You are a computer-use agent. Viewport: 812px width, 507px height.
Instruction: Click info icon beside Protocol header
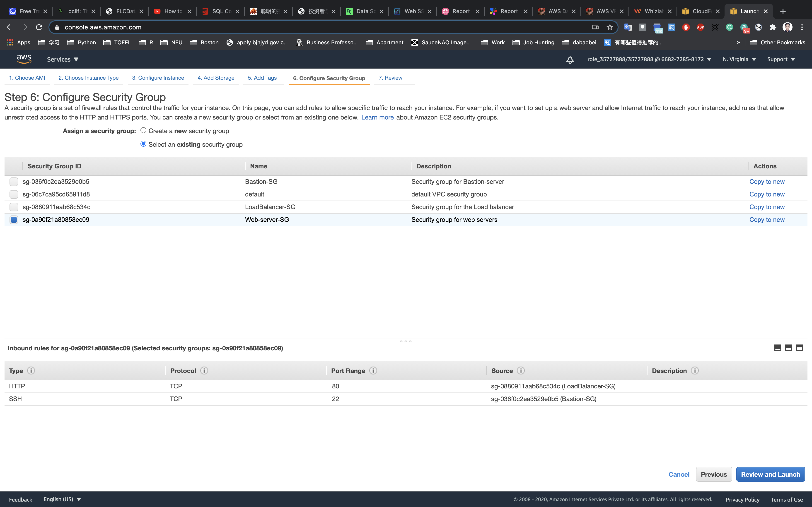tap(204, 371)
